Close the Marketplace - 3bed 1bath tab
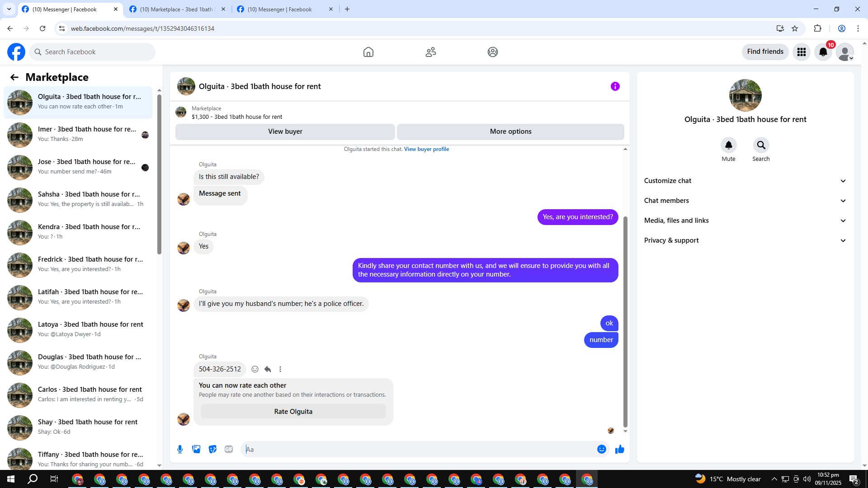The width and height of the screenshot is (868, 488). [223, 9]
